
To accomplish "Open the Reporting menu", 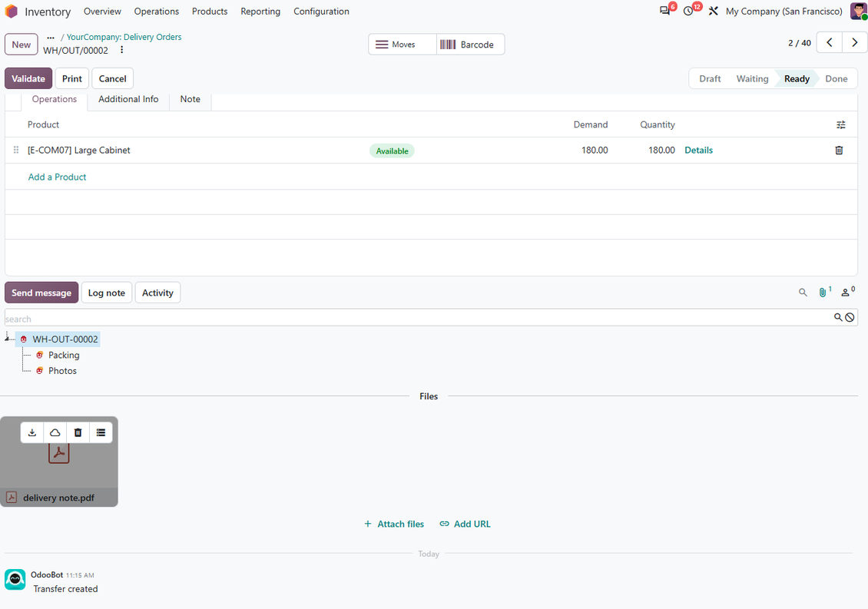I will pyautogui.click(x=260, y=11).
